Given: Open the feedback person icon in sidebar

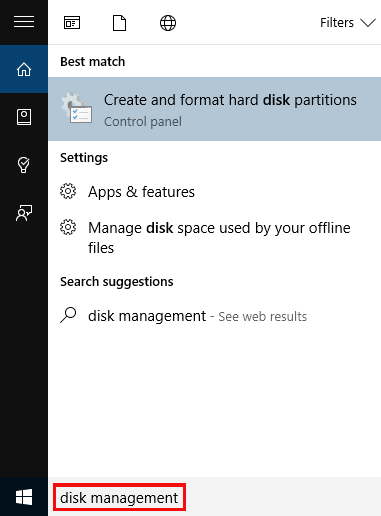Looking at the screenshot, I should tap(24, 213).
